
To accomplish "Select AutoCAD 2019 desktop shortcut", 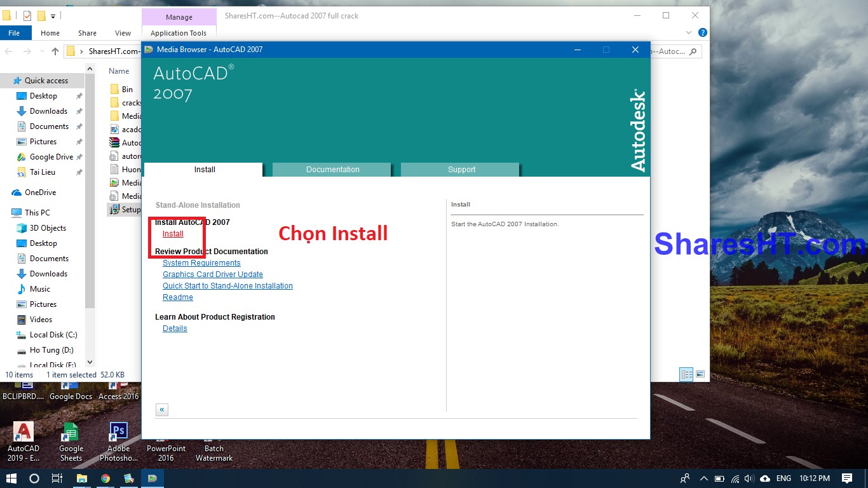I will 24,442.
